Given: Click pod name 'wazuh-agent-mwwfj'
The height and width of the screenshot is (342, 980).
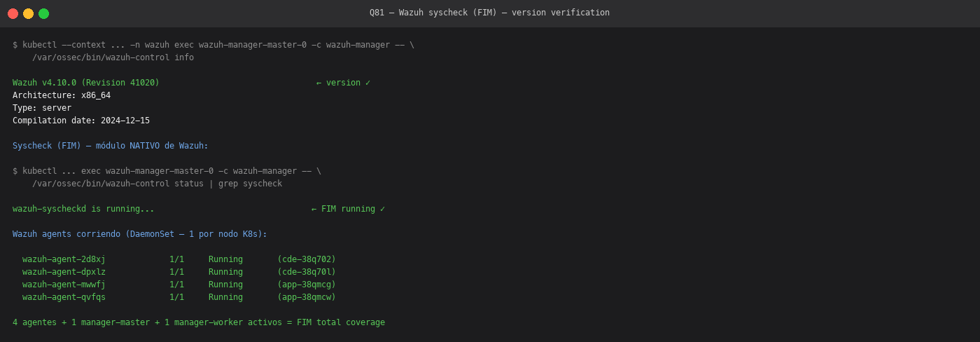Looking at the screenshot, I should point(64,285).
